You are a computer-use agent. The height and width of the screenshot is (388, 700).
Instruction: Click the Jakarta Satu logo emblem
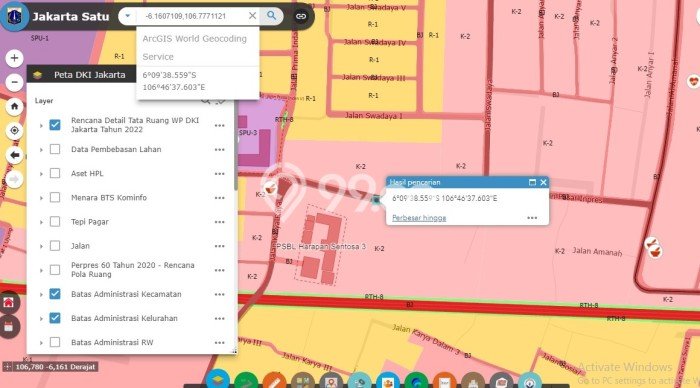(14, 16)
